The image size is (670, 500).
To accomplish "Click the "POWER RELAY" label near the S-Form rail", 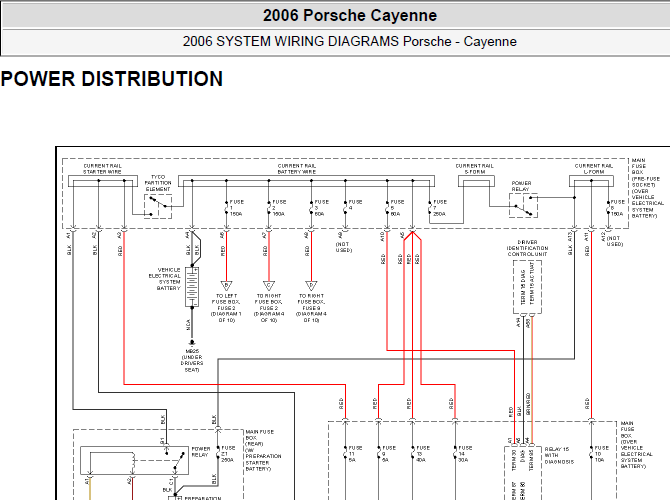I will click(x=521, y=186).
